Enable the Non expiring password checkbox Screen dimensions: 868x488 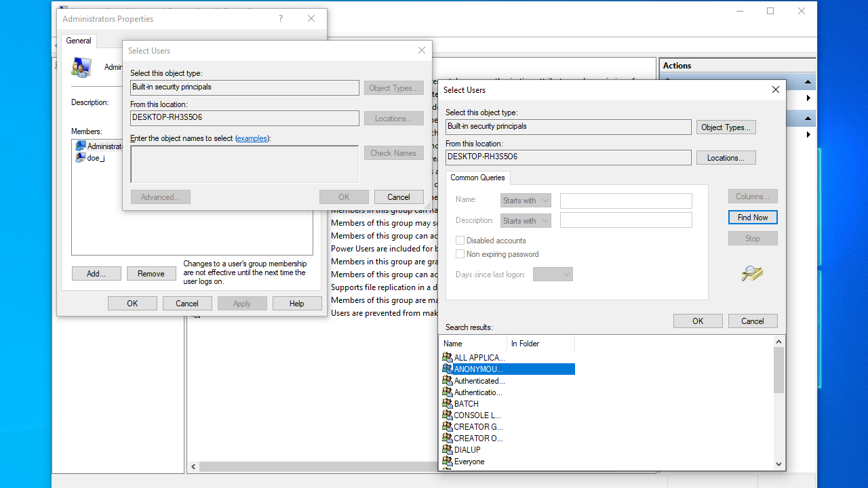pos(460,254)
